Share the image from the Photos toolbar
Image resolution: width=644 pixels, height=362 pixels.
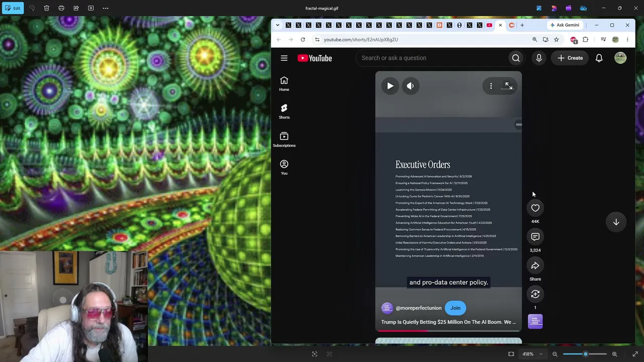click(x=76, y=8)
